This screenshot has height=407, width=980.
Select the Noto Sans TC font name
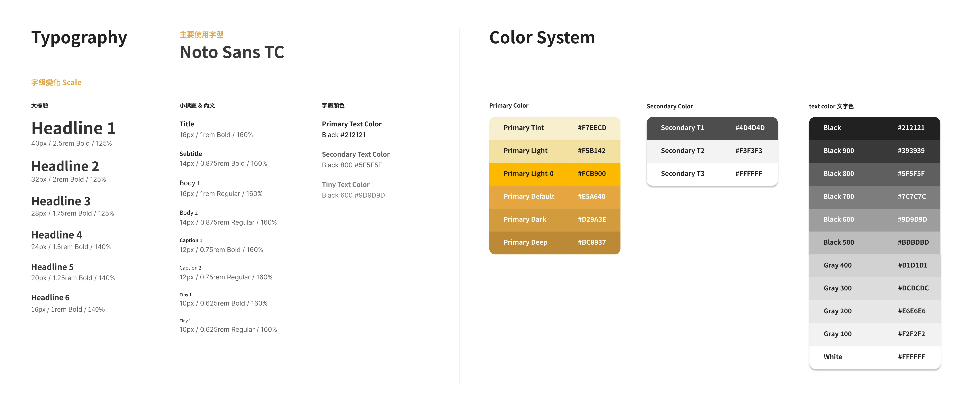232,53
